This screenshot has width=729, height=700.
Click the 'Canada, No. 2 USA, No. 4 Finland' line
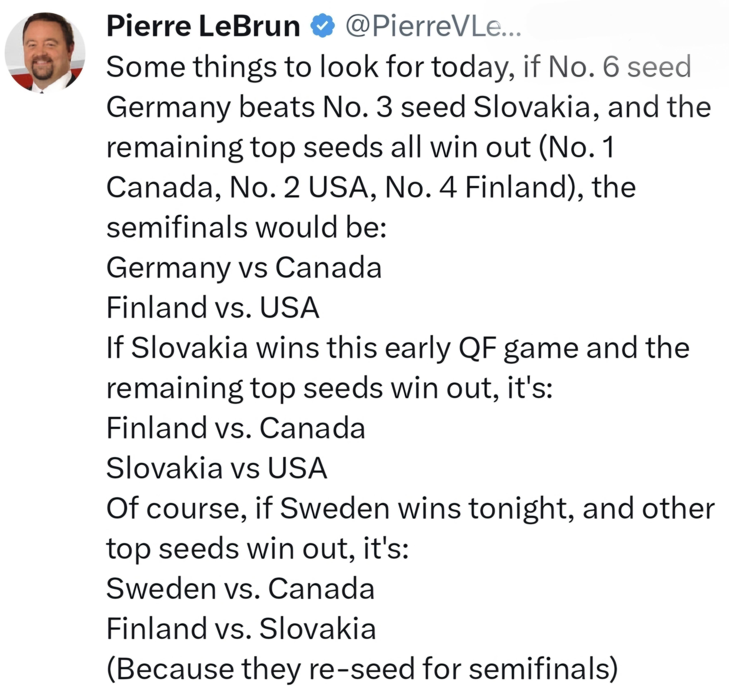(x=370, y=187)
